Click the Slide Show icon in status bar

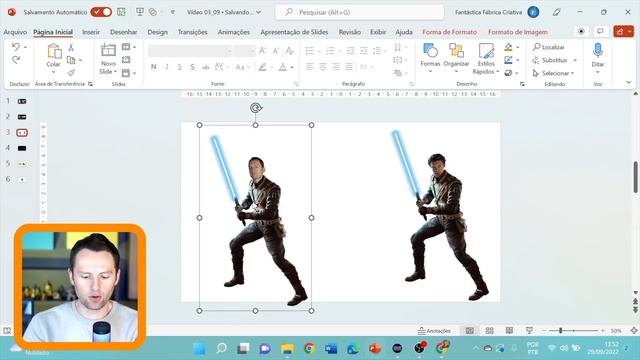tap(529, 330)
